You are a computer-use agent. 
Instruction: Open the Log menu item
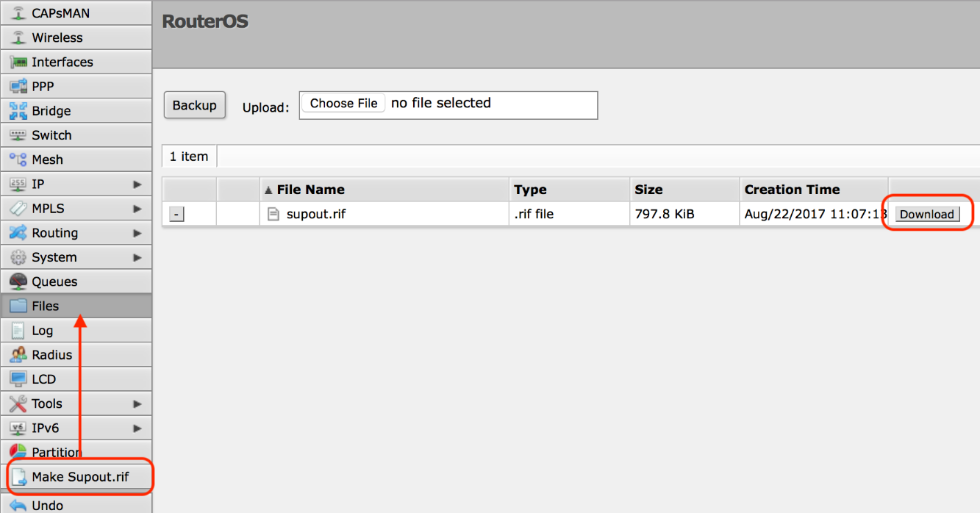pyautogui.click(x=42, y=330)
